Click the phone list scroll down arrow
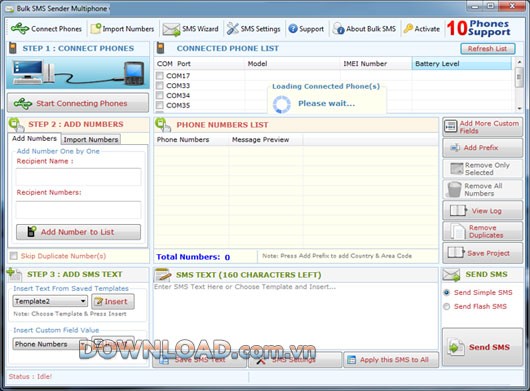This screenshot has height=391, width=530. point(519,108)
